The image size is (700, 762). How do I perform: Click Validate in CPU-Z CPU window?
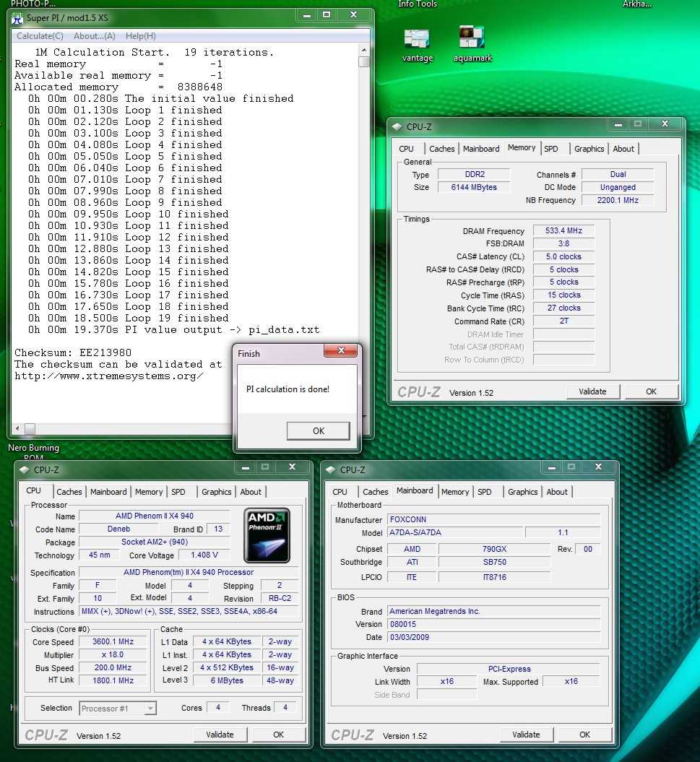pyautogui.click(x=220, y=735)
